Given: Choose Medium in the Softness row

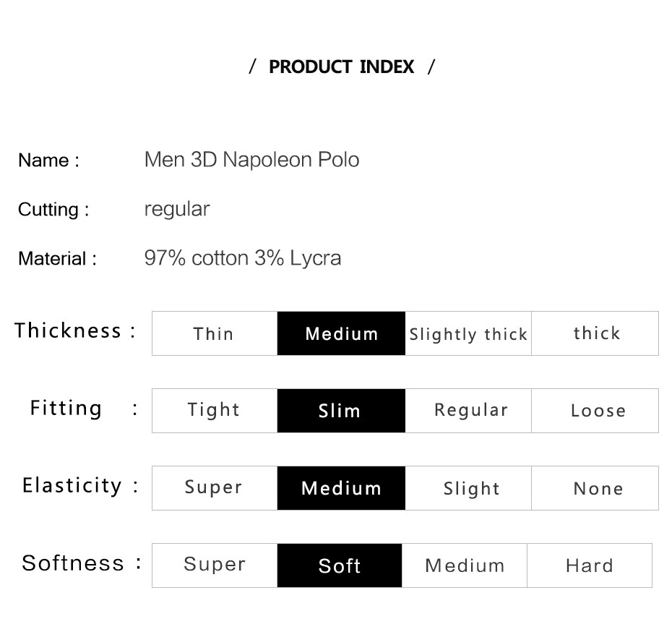Looking at the screenshot, I should click(x=465, y=565).
